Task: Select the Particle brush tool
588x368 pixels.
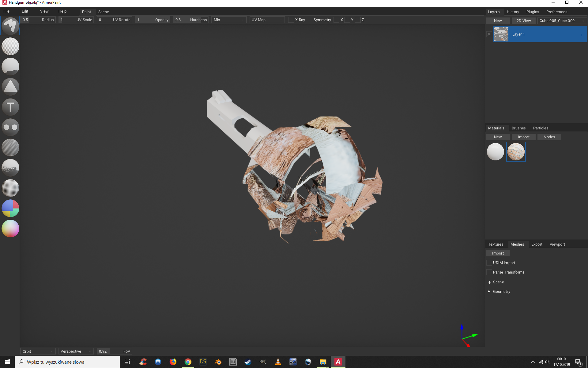Action: point(10,168)
